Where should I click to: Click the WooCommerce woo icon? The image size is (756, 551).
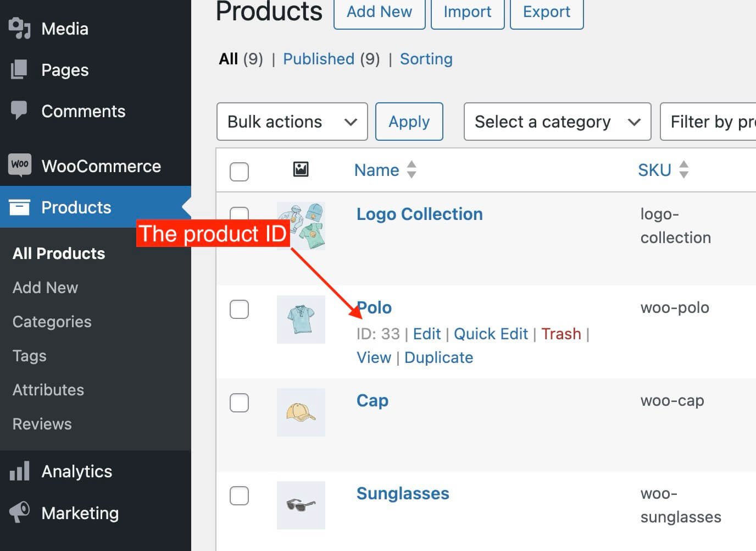(x=20, y=165)
